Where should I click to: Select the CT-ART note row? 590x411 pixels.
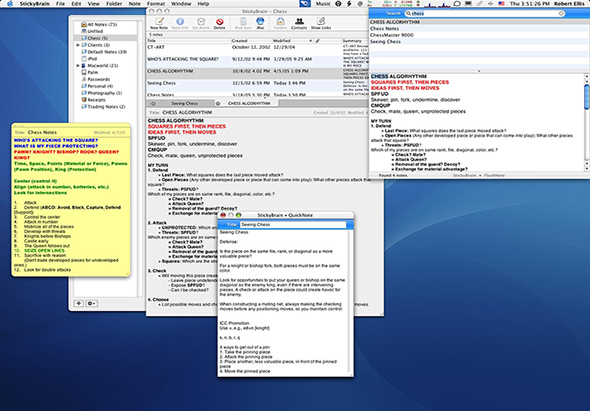[x=258, y=49]
